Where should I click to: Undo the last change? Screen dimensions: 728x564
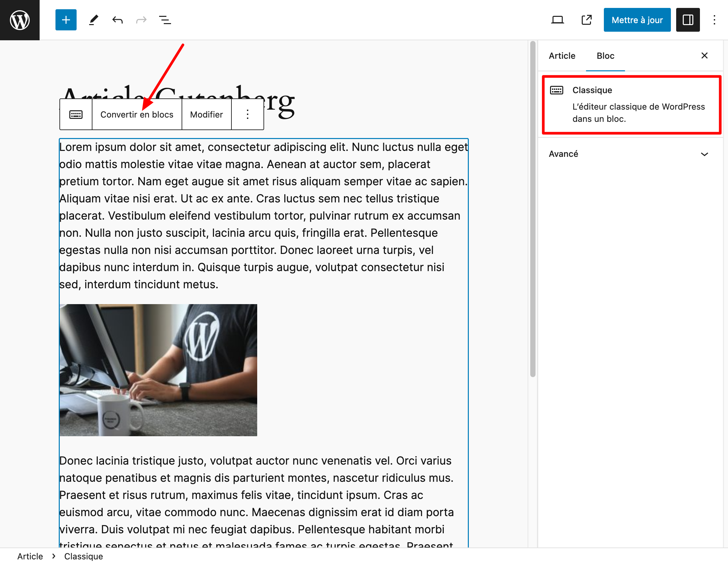(x=117, y=20)
